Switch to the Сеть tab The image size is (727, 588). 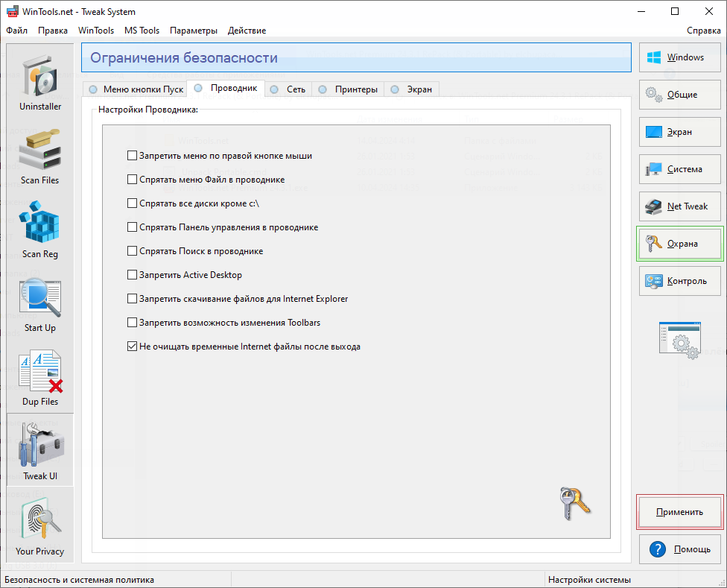(x=288, y=89)
